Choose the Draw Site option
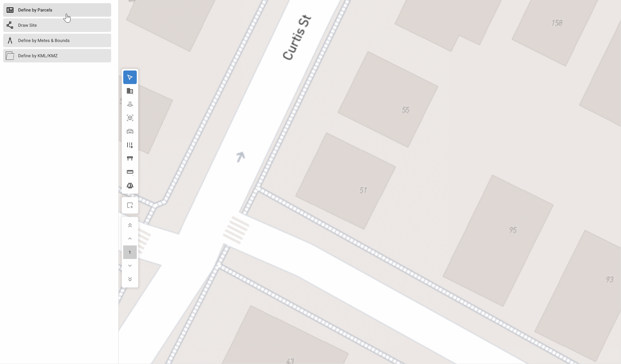 [x=57, y=25]
